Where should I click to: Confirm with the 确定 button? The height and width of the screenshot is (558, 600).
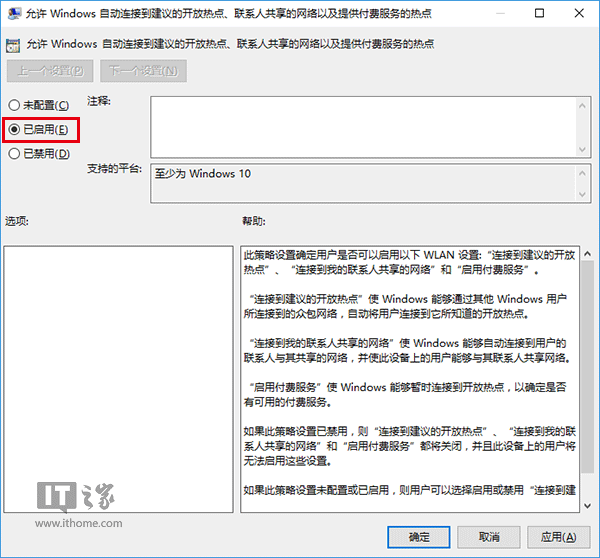click(x=419, y=535)
